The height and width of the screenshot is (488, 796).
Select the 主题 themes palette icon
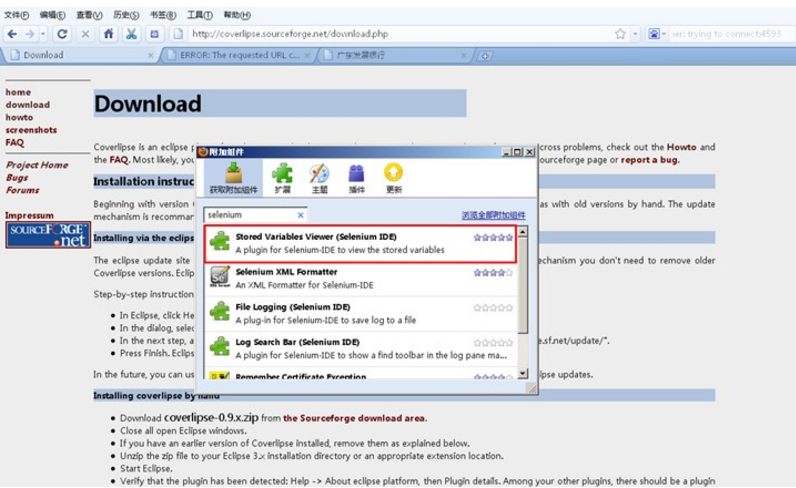[319, 178]
